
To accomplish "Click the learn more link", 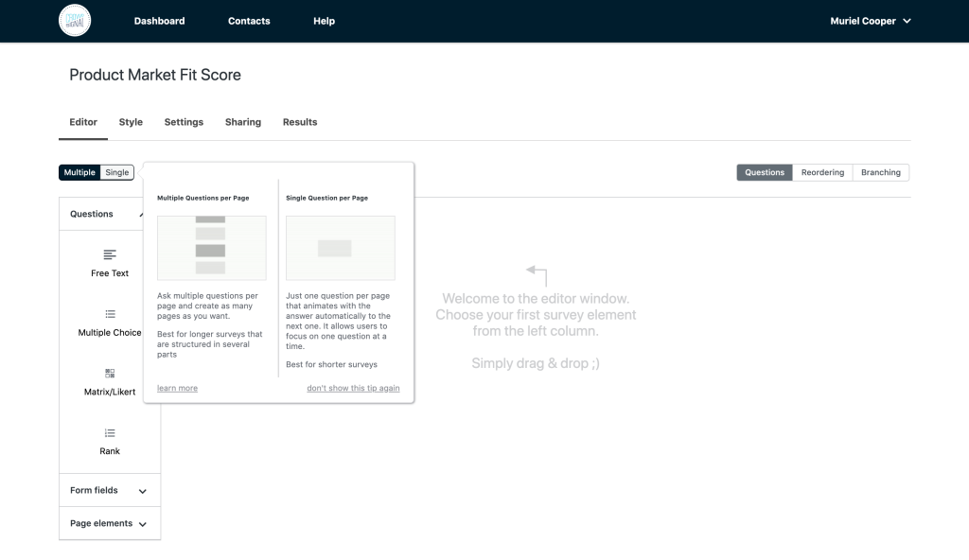I will click(x=177, y=389).
